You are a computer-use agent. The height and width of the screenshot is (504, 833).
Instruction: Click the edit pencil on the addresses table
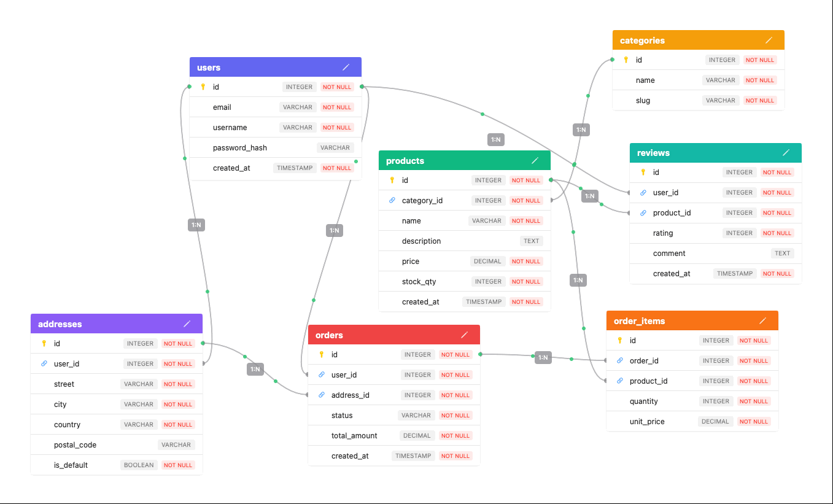[x=187, y=324]
